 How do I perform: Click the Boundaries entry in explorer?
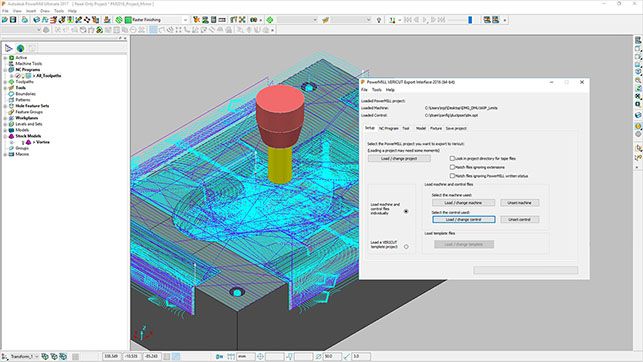tap(25, 94)
